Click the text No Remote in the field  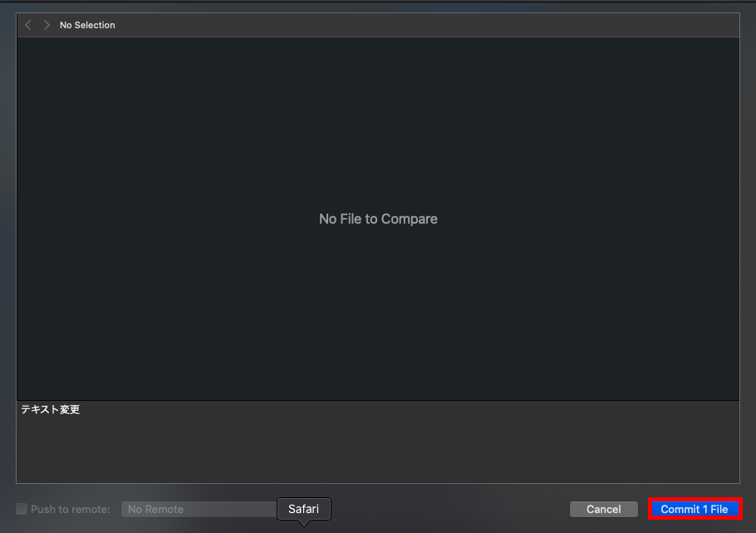click(155, 510)
